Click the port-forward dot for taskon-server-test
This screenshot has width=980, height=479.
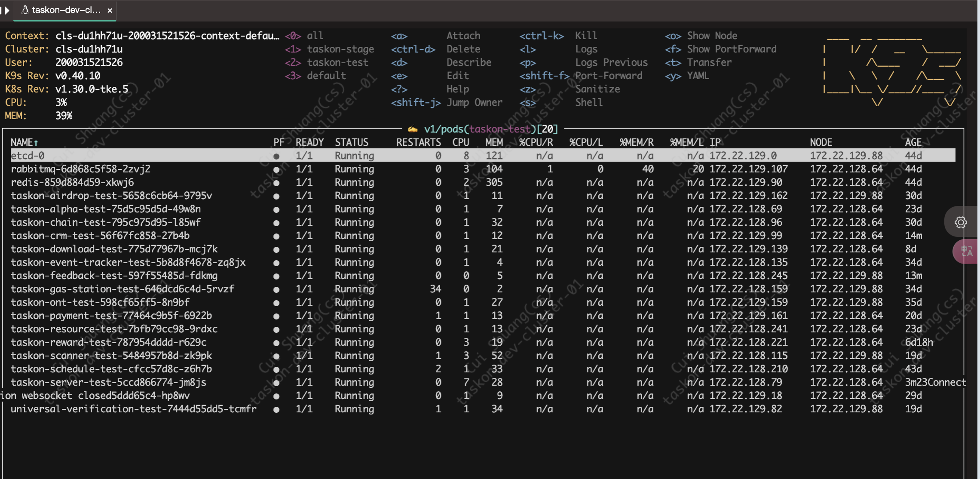click(276, 383)
